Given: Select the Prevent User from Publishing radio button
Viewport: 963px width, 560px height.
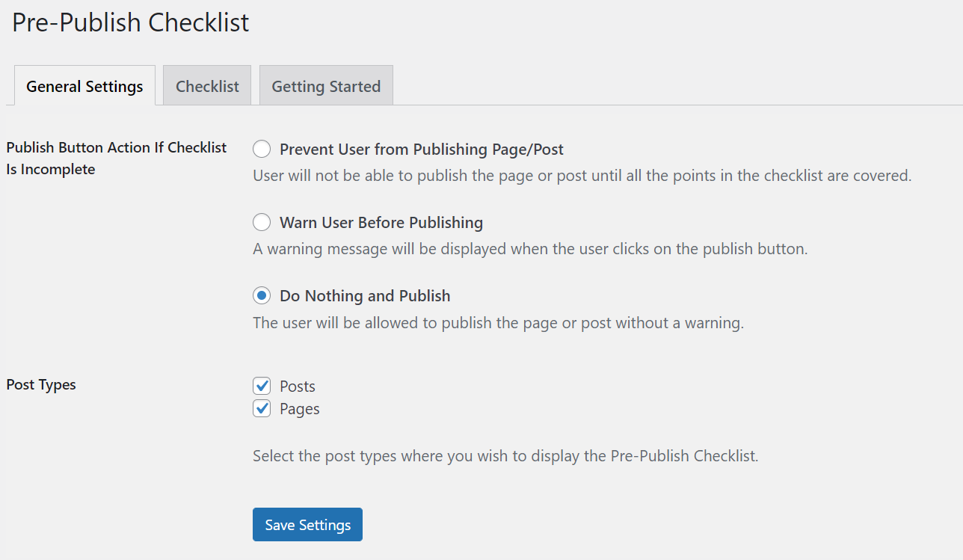Looking at the screenshot, I should click(262, 150).
